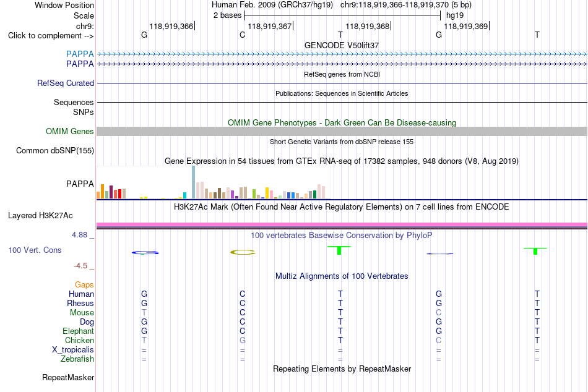Image resolution: width=588 pixels, height=392 pixels.
Task: Select the Dog species row label
Action: tap(87, 322)
